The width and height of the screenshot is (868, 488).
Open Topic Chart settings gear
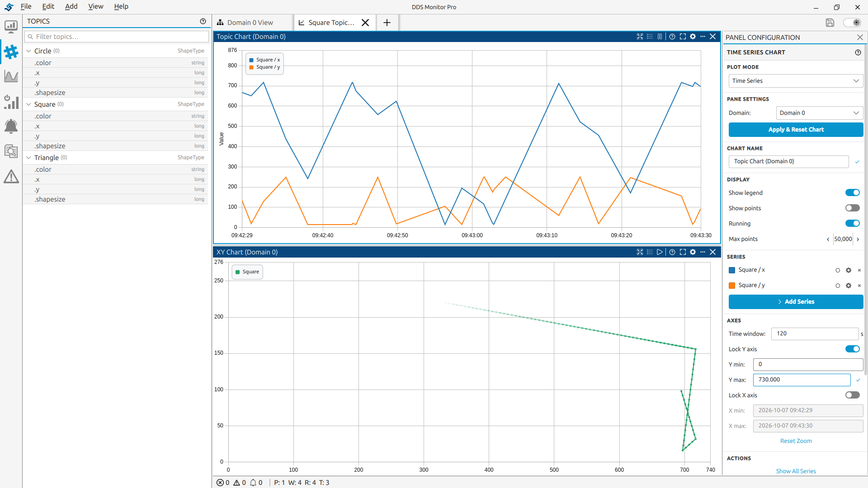point(693,37)
